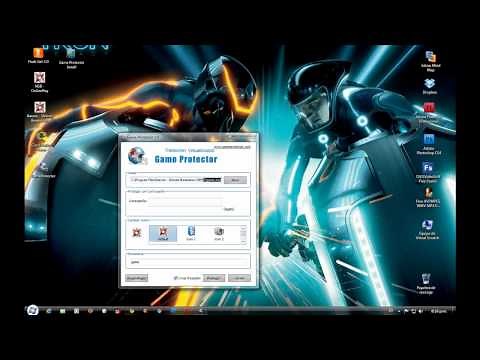480x360 pixels.
Task: Select the first red star icon without highlight
Action: pos(137,233)
